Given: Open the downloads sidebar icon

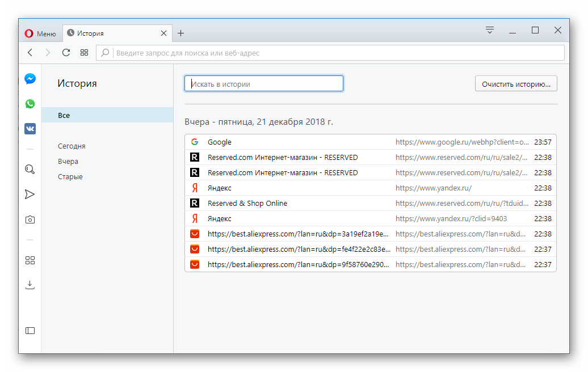Looking at the screenshot, I should coord(30,285).
